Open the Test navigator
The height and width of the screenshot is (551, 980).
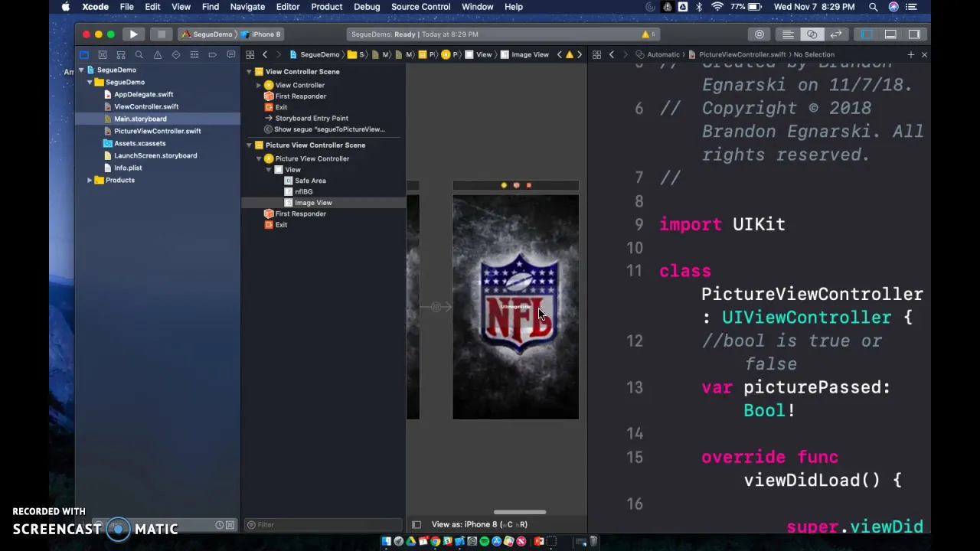pyautogui.click(x=176, y=55)
